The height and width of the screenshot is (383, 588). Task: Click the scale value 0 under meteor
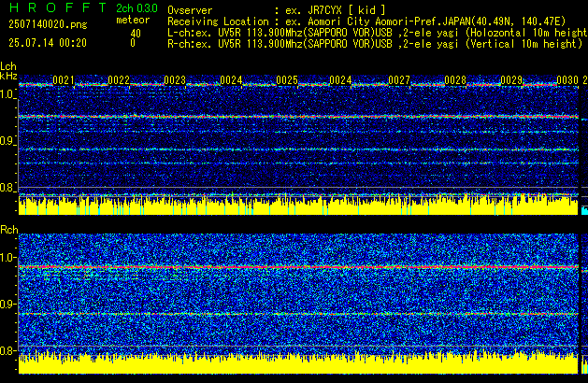click(x=133, y=43)
